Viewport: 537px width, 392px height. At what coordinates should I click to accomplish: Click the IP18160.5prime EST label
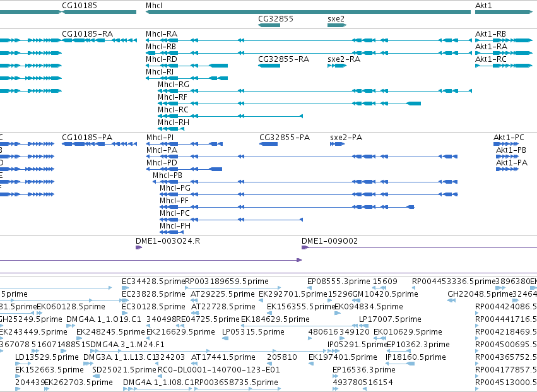(416, 357)
